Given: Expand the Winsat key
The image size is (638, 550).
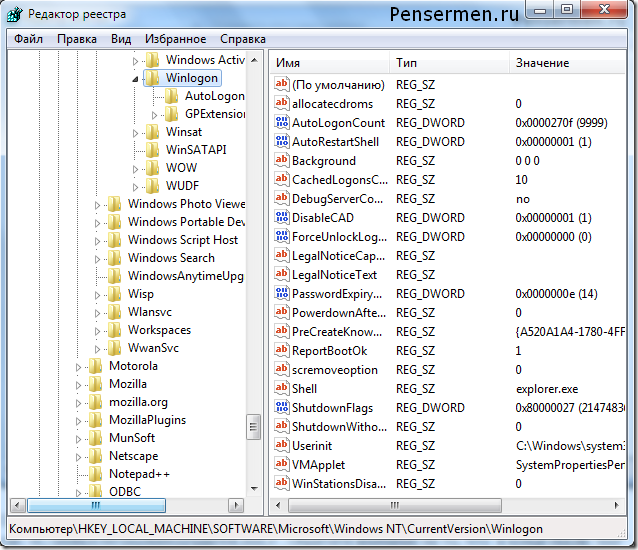Looking at the screenshot, I should (x=135, y=133).
